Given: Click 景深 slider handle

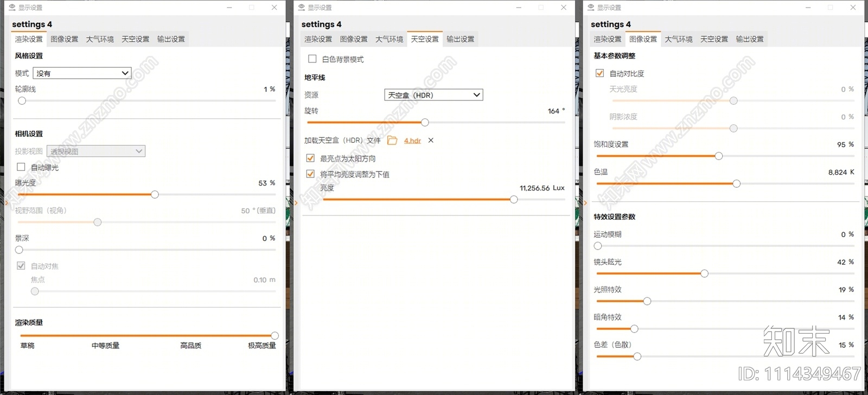Looking at the screenshot, I should click(x=20, y=250).
